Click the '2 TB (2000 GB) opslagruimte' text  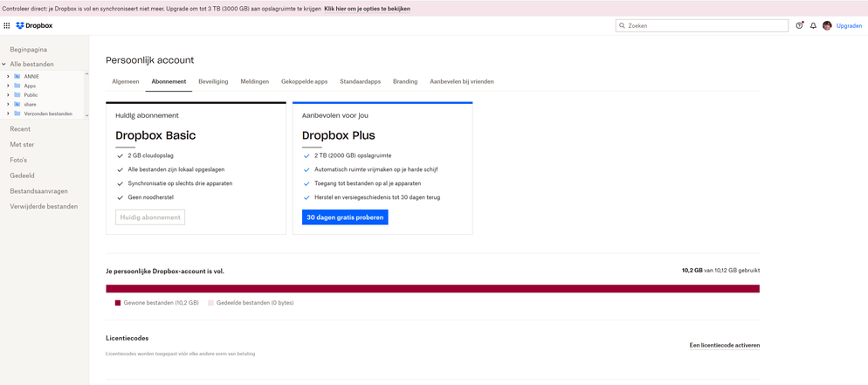(353, 155)
